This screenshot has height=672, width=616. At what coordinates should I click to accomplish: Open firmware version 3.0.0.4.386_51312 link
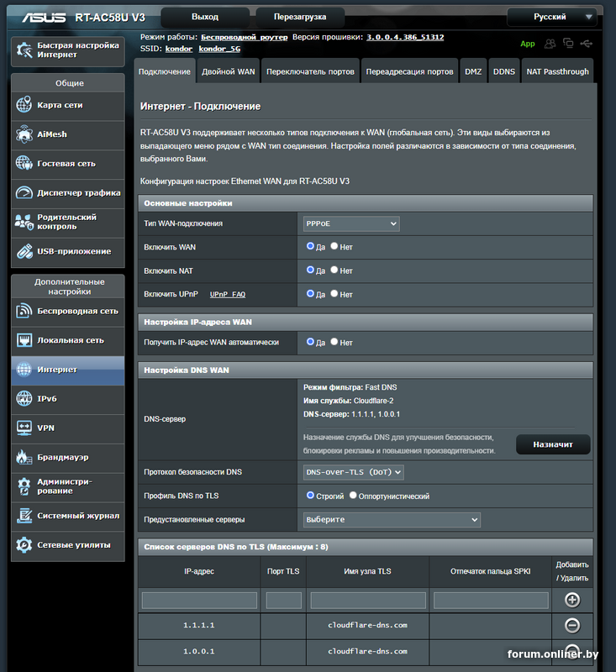405,37
